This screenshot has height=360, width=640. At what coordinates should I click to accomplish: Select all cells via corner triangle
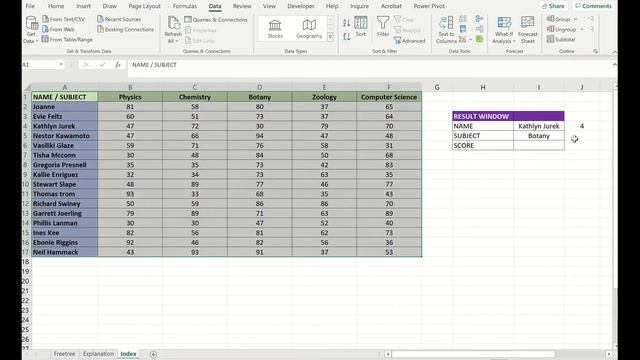click(27, 87)
